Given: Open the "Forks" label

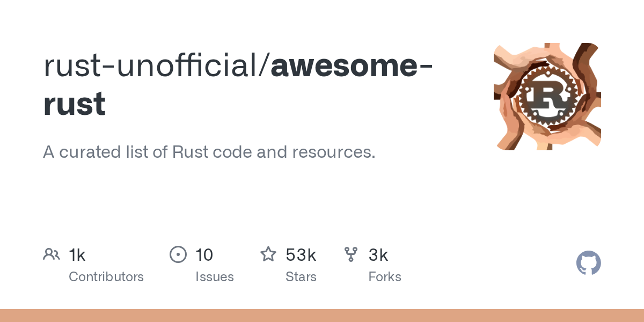Looking at the screenshot, I should pyautogui.click(x=385, y=277).
